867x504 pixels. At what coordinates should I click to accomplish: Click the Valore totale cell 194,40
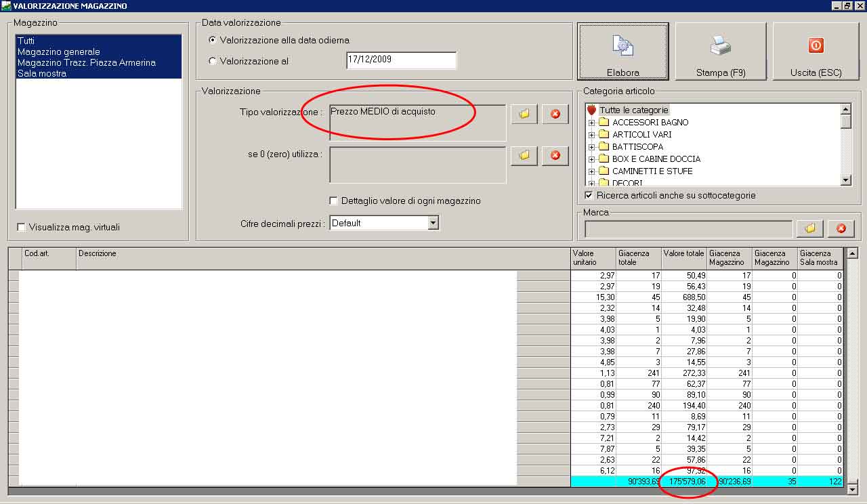pyautogui.click(x=684, y=406)
